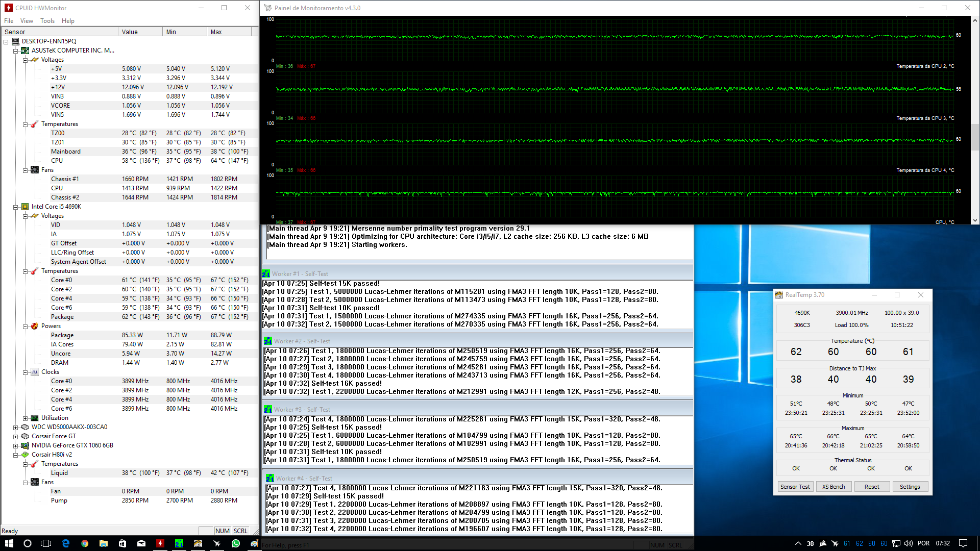This screenshot has width=980, height=551.
Task: Click scroll-up arrow in Painel de Monitoramento
Action: coord(975,20)
